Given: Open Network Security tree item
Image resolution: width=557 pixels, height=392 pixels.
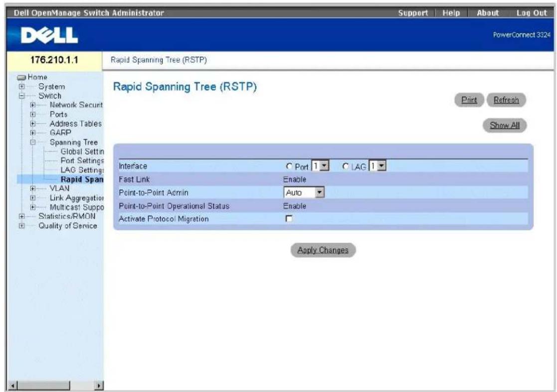Looking at the screenshot, I should (x=76, y=105).
